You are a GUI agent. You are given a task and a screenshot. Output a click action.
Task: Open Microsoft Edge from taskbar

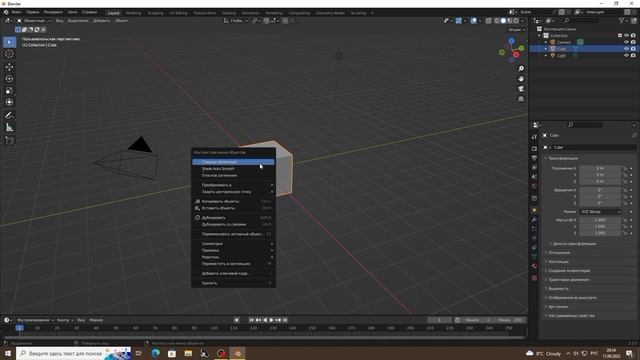[156, 353]
